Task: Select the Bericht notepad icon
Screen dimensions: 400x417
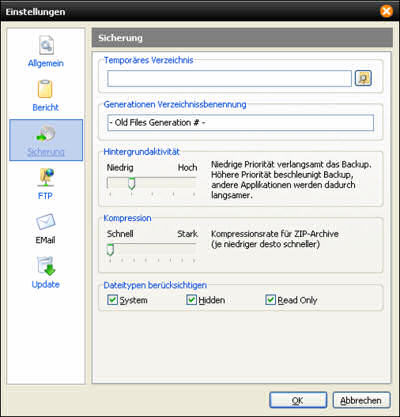Action: 45,89
